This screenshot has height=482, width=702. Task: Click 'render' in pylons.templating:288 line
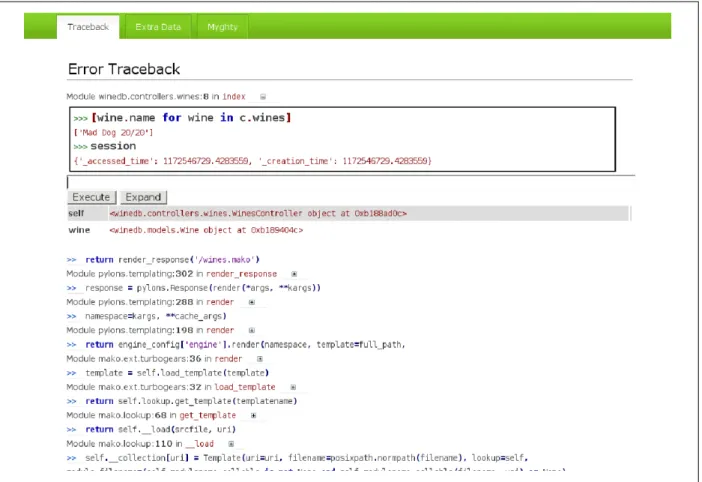pos(220,302)
